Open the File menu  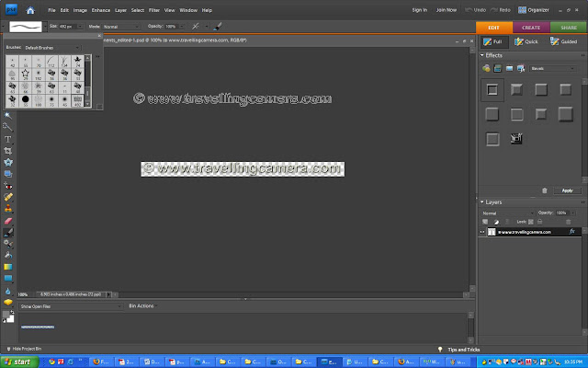click(51, 10)
